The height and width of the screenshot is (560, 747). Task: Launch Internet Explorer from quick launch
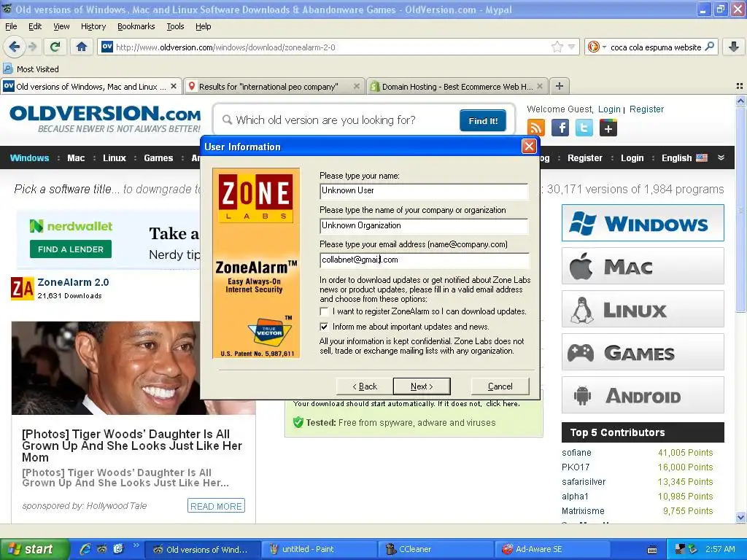(85, 549)
